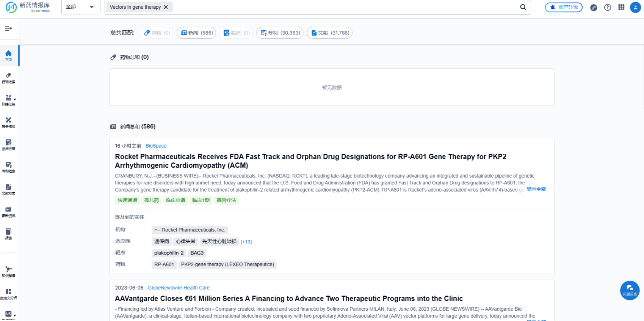This screenshot has width=644, height=321.
Task: Click the 遗传病 indication chip
Action: 161,242
